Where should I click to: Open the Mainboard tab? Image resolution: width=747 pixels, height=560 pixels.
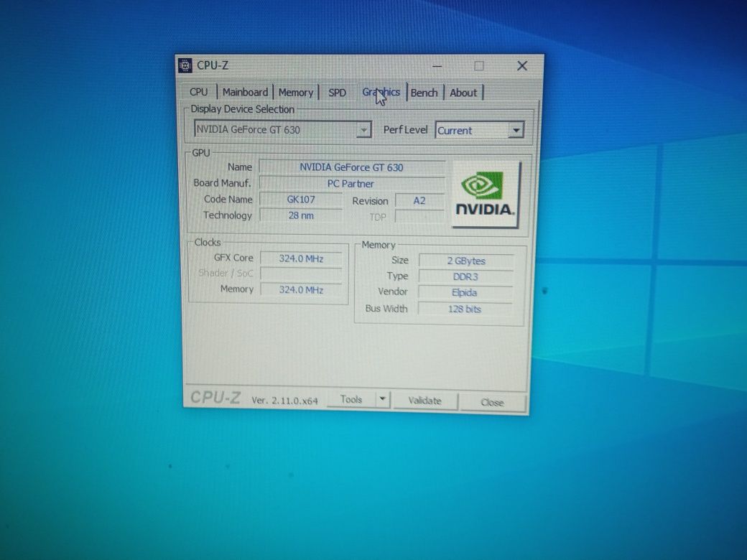click(x=246, y=92)
